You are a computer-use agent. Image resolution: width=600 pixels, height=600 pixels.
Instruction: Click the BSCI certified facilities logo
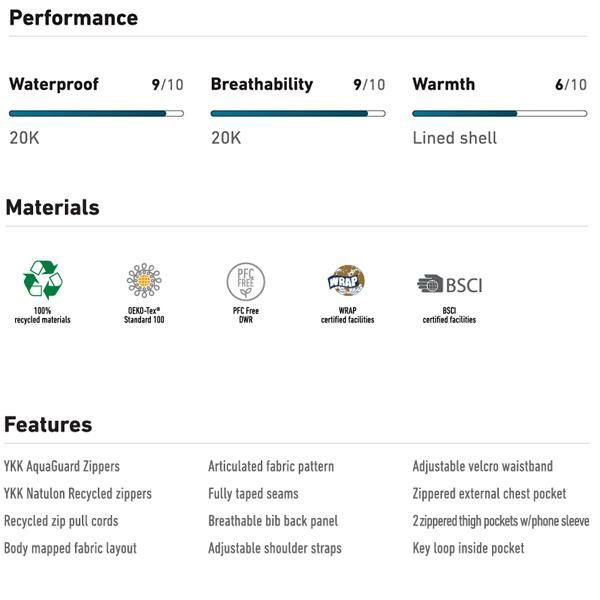click(x=449, y=284)
